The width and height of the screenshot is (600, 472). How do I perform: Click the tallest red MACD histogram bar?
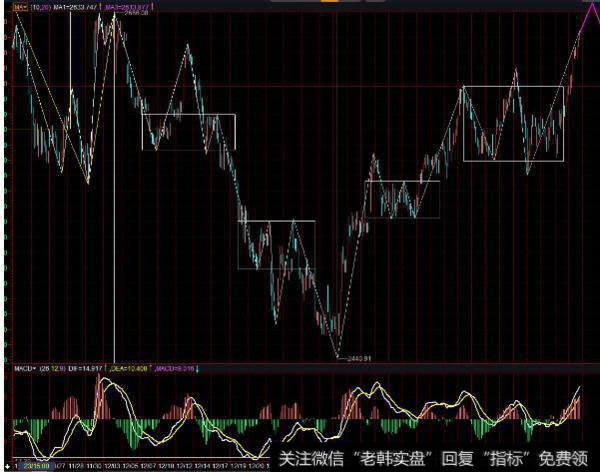click(x=101, y=398)
